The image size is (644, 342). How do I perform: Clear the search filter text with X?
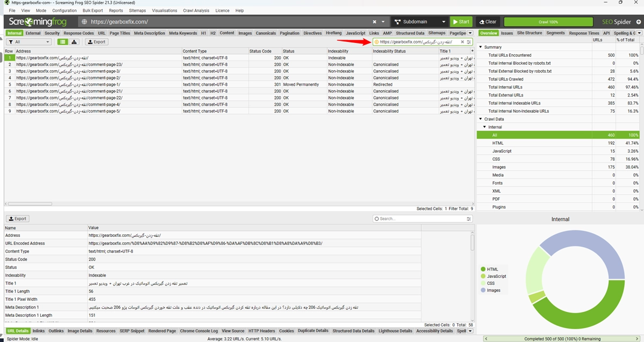point(462,42)
